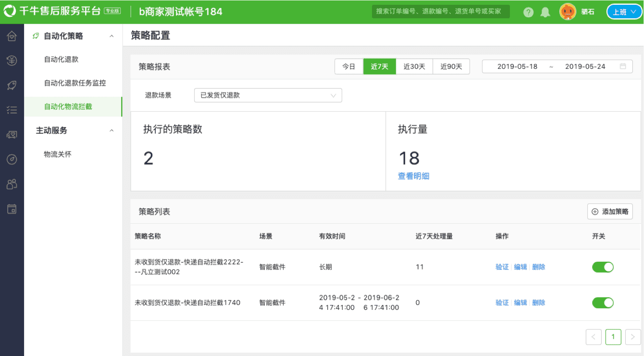
Task: Open the people icon in left sidebar
Action: coord(12,184)
